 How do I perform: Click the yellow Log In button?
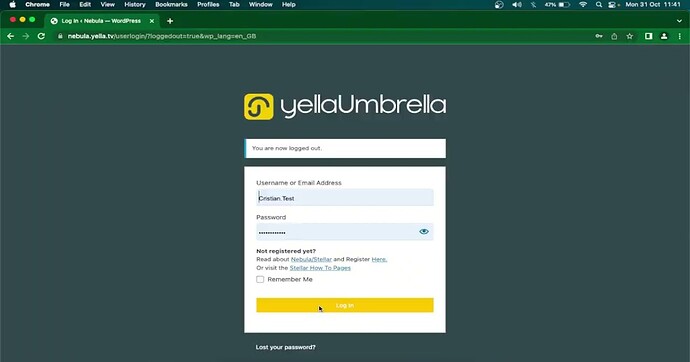coord(345,305)
